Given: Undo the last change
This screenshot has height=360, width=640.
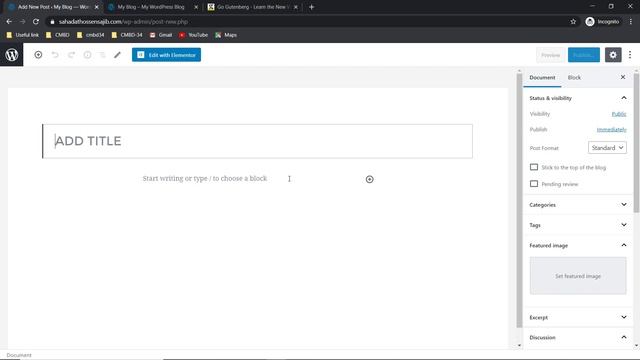Looking at the screenshot, I should 55,55.
